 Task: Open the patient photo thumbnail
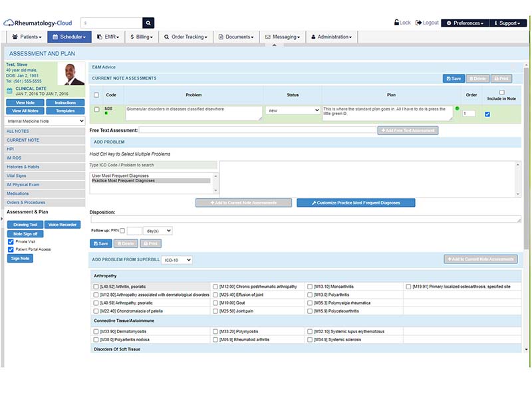pos(71,74)
